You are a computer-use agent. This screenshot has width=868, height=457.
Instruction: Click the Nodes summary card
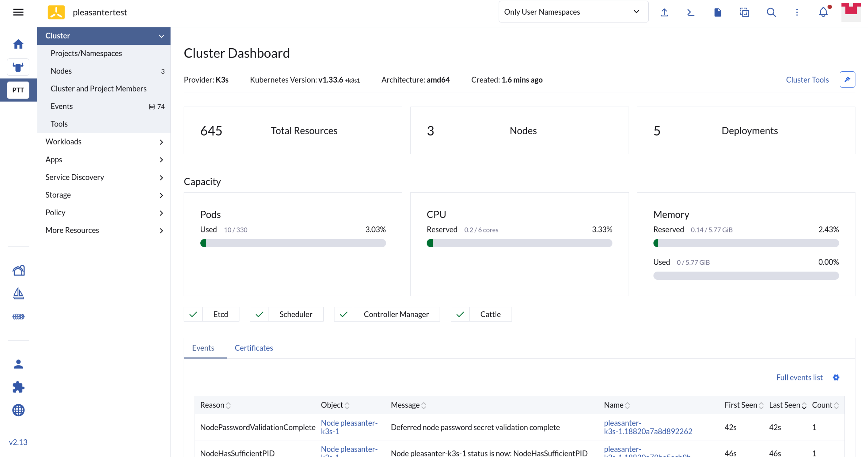point(519,130)
